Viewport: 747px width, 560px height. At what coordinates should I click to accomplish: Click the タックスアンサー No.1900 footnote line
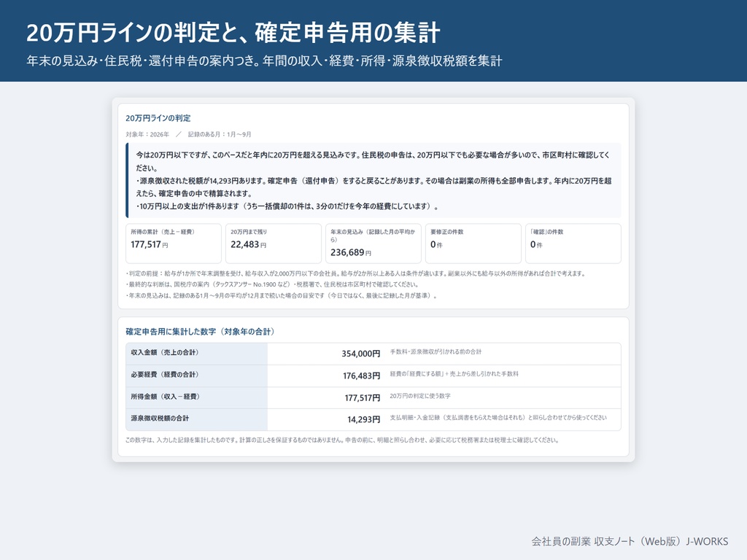point(273,284)
